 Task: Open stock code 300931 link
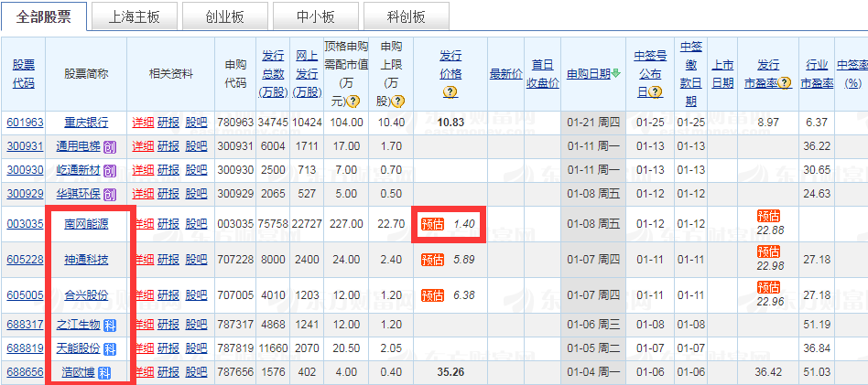[25, 146]
